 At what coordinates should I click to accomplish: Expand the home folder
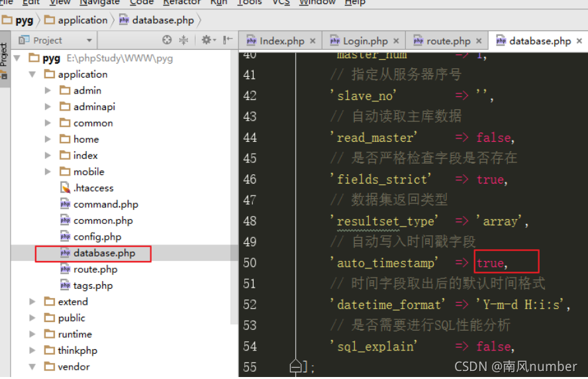(x=48, y=139)
